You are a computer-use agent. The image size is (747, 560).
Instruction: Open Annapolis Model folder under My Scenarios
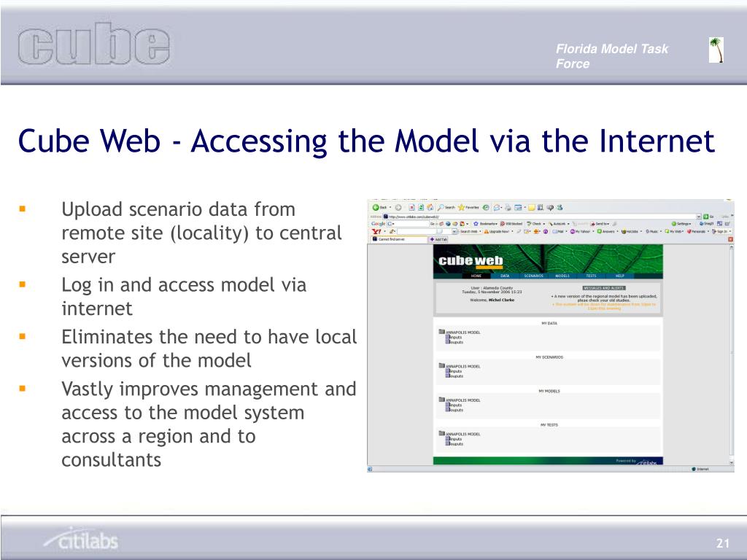(460, 366)
